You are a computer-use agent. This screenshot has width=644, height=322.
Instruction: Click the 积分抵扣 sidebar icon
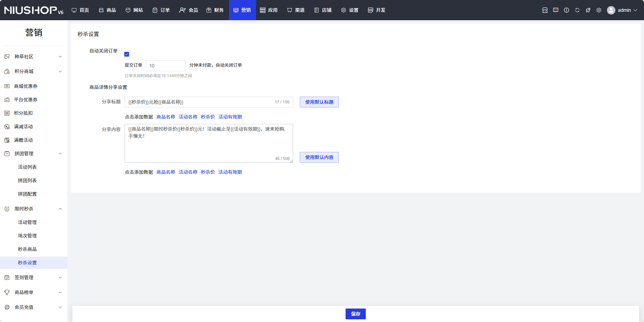coord(7,113)
